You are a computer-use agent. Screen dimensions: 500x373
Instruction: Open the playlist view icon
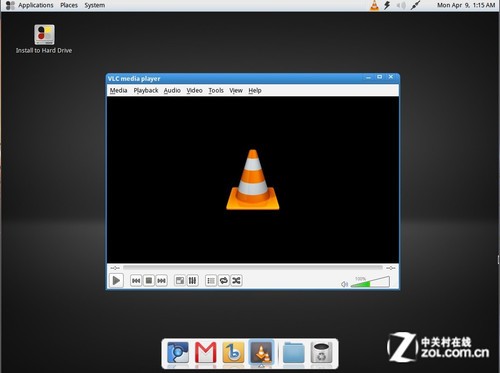point(211,281)
